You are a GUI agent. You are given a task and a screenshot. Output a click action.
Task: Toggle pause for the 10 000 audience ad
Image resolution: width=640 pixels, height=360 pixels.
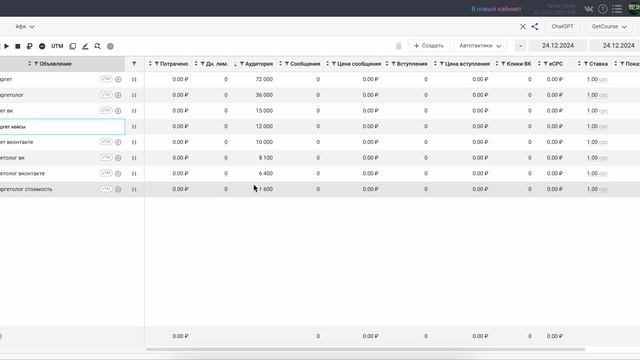pyautogui.click(x=134, y=142)
